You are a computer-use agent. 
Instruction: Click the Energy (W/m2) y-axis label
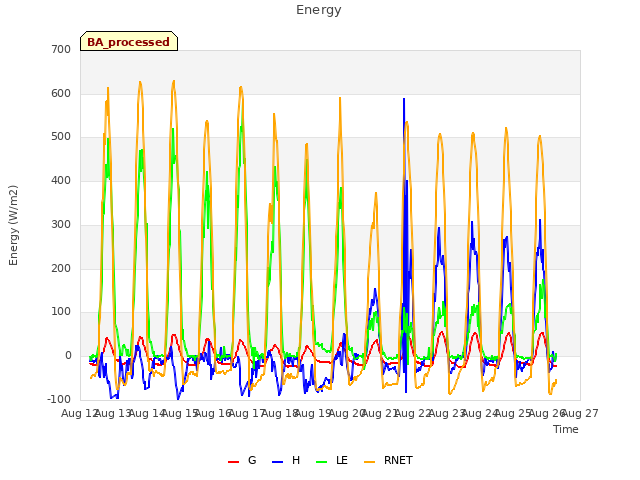coord(13,225)
